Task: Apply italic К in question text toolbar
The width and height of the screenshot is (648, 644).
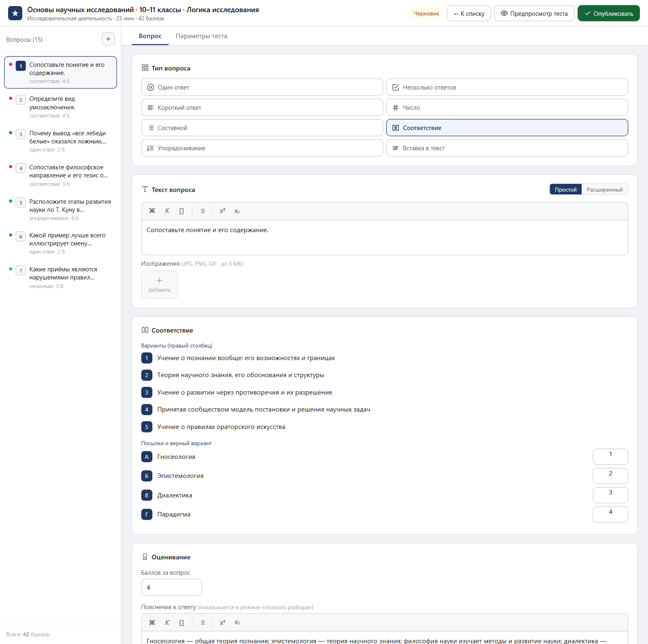Action: (x=167, y=211)
